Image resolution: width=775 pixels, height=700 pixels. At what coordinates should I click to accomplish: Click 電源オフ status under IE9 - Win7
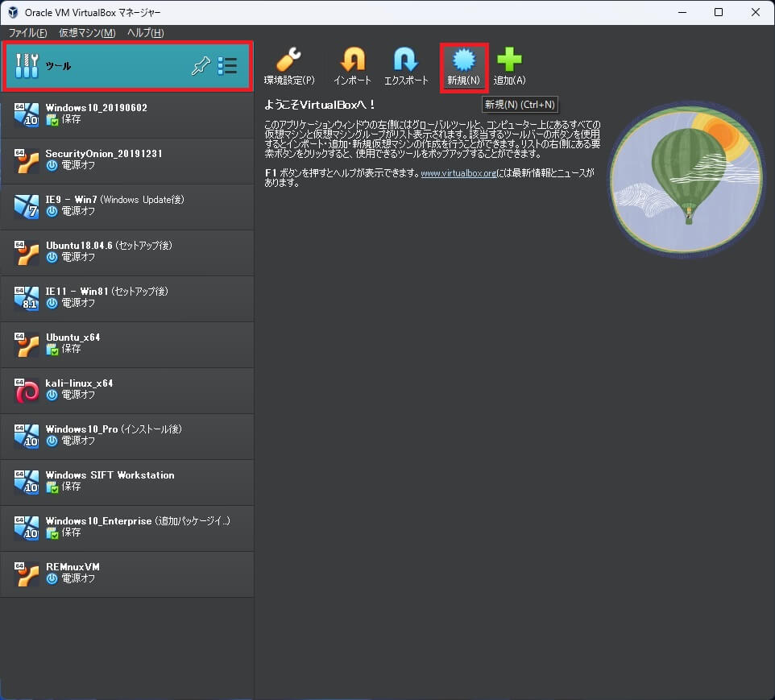[x=78, y=211]
